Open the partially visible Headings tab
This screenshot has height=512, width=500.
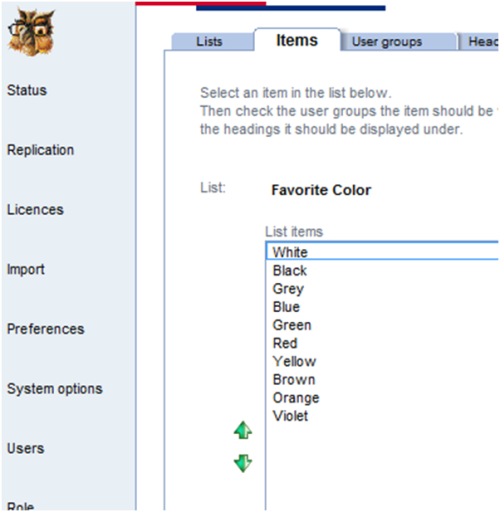[x=479, y=42]
